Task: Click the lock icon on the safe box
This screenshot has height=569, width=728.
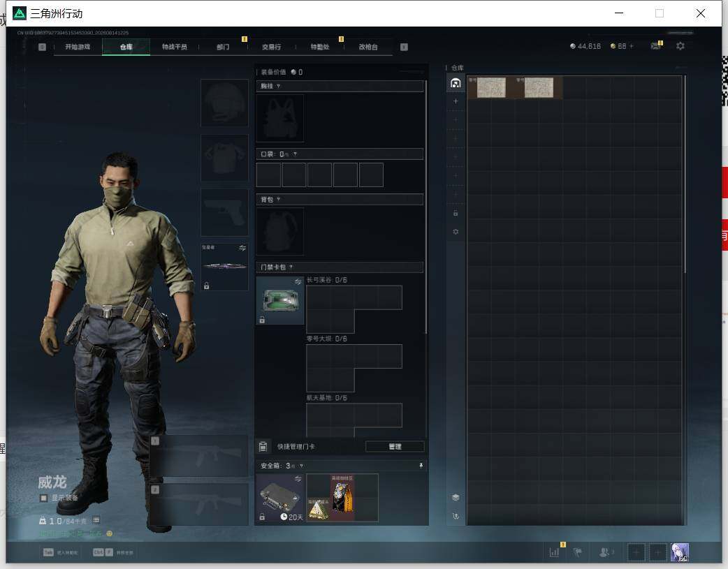Action: click(x=262, y=517)
